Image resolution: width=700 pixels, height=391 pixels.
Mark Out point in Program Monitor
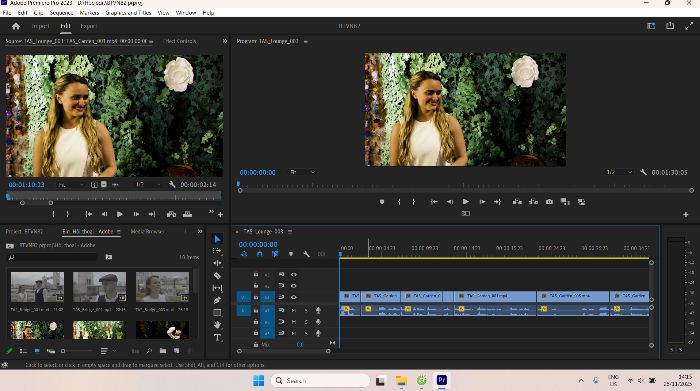[x=414, y=202]
